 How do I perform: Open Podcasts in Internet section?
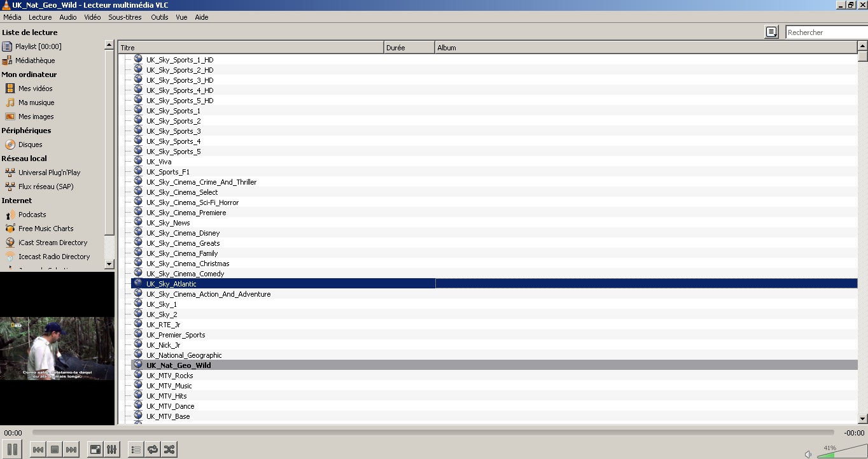[32, 215]
